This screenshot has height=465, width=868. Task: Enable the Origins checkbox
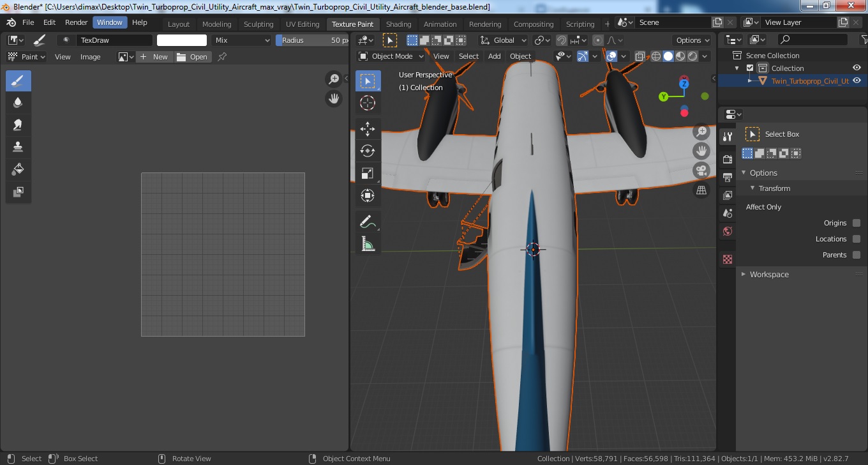(x=857, y=223)
